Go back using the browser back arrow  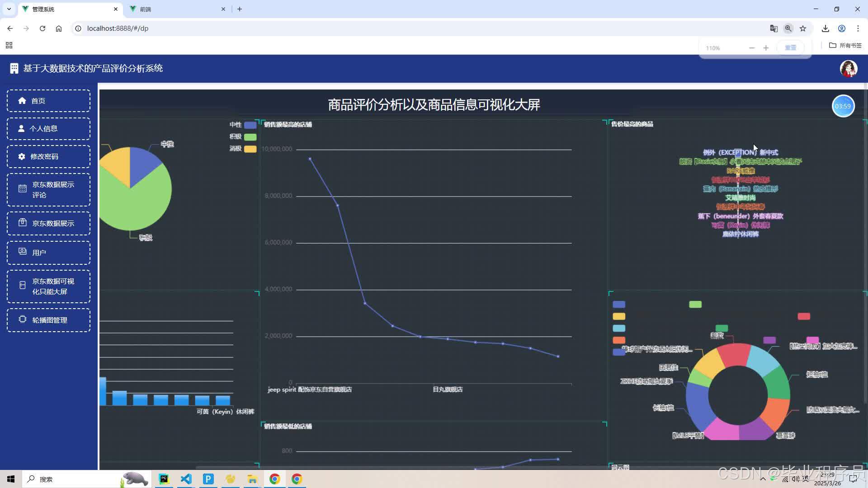10,28
